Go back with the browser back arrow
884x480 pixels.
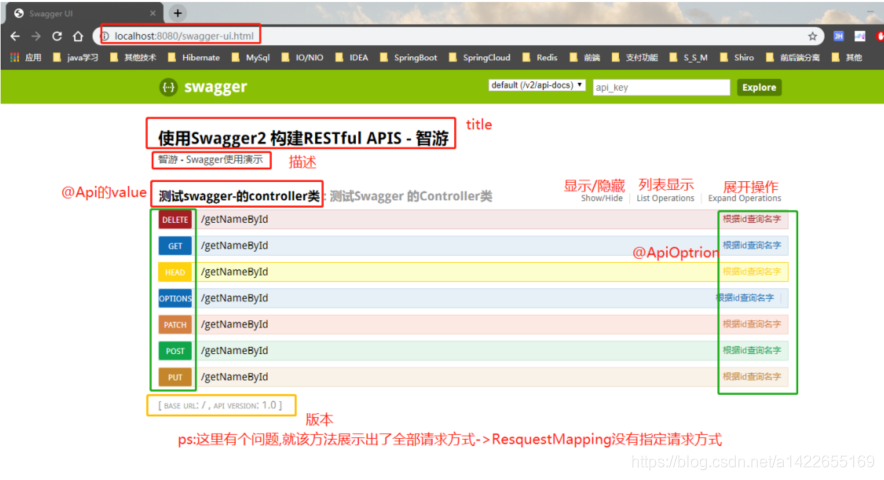pos(15,36)
